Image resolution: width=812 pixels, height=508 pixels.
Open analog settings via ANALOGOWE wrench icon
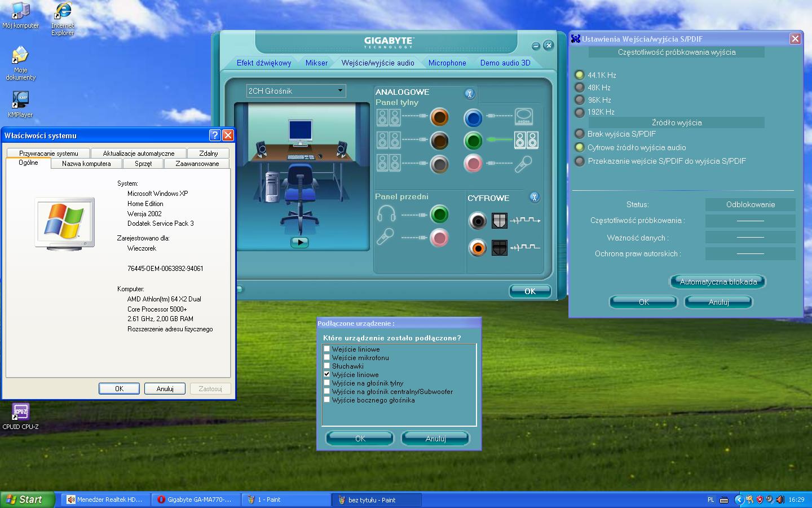(469, 94)
